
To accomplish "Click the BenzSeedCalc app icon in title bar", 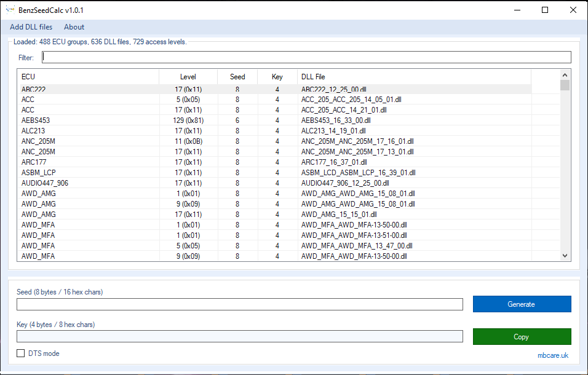I will [10, 10].
